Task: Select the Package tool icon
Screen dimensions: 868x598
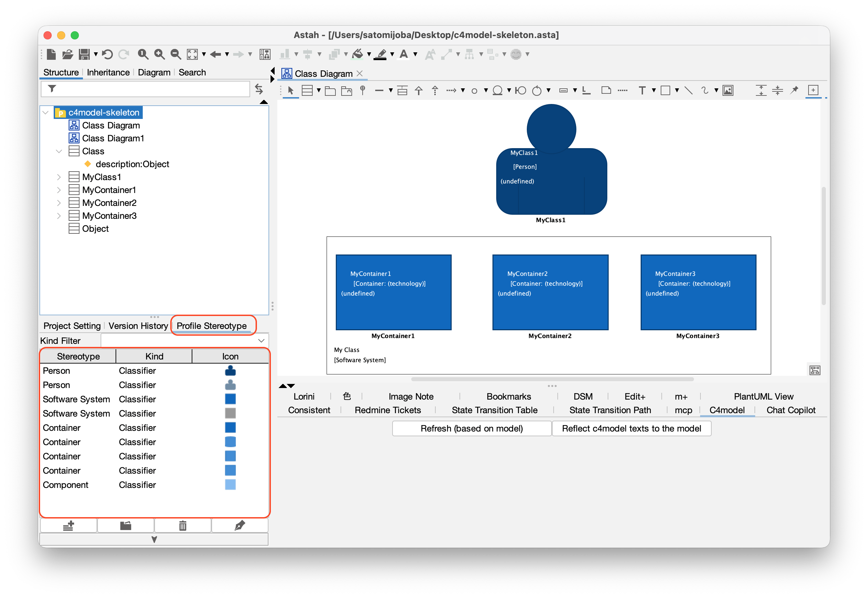Action: point(330,90)
